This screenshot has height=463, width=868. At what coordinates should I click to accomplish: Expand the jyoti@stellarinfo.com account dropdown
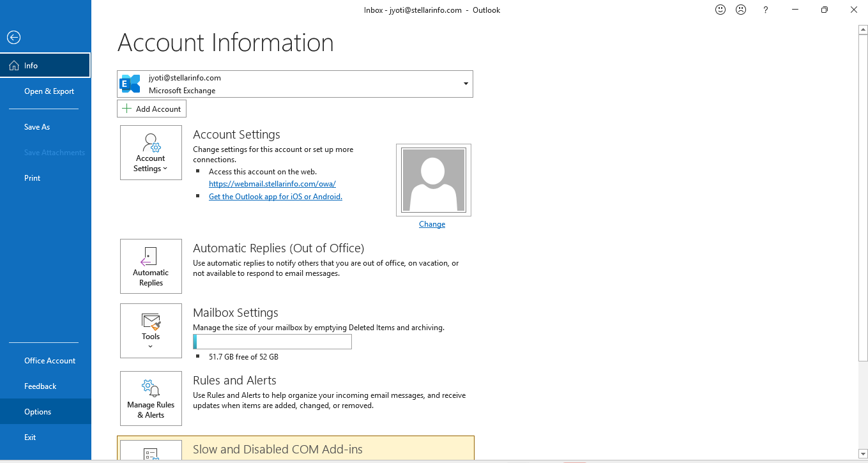tap(466, 84)
